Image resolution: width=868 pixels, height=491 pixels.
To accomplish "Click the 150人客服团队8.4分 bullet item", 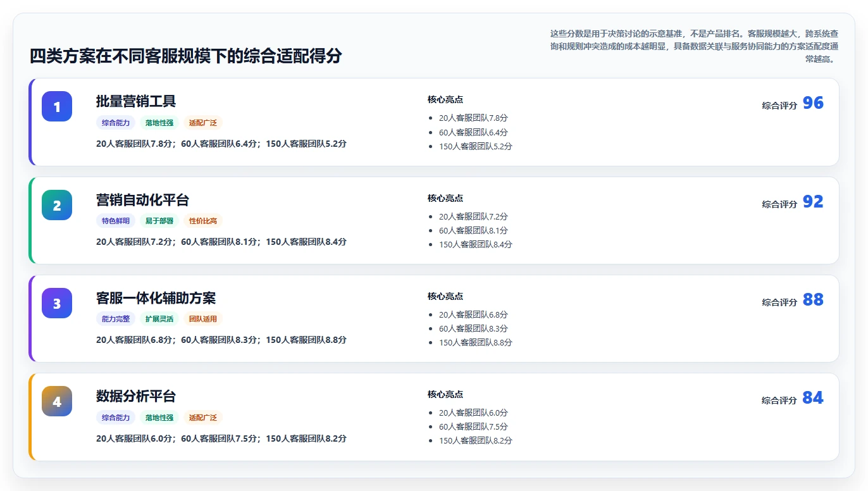I will (476, 244).
